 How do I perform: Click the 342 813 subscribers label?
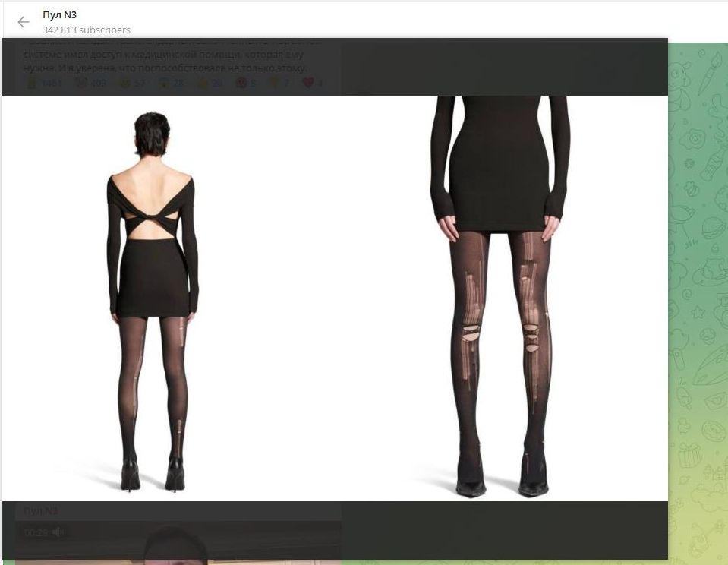coord(86,30)
